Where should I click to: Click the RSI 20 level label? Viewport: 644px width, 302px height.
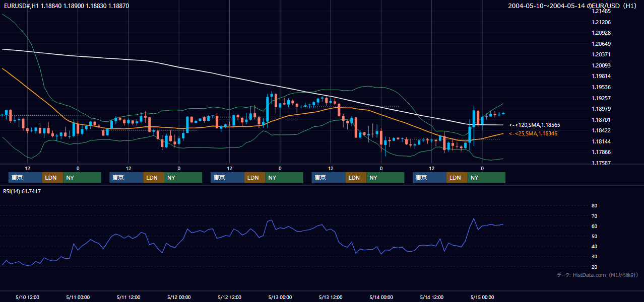click(594, 267)
